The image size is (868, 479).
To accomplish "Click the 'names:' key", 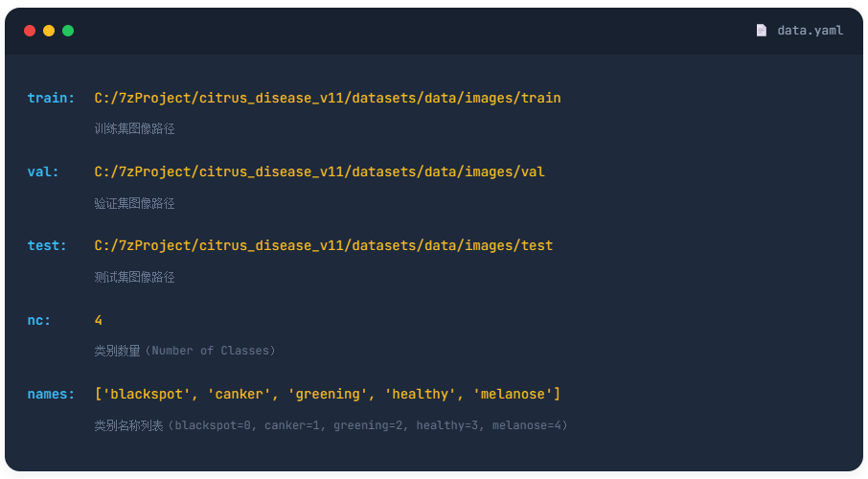I will click(x=51, y=394).
